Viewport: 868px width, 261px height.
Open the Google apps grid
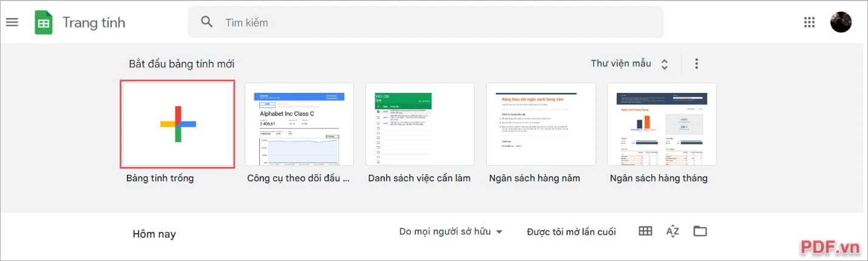click(809, 22)
